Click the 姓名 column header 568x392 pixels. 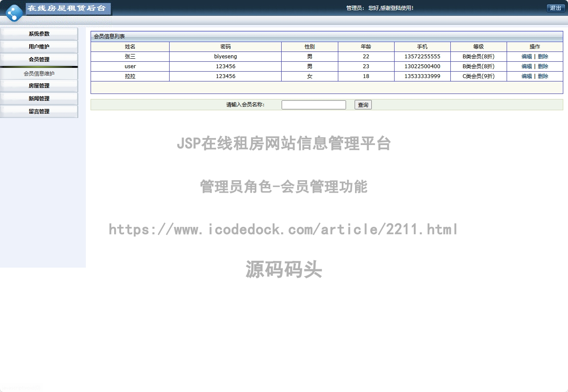(x=130, y=47)
